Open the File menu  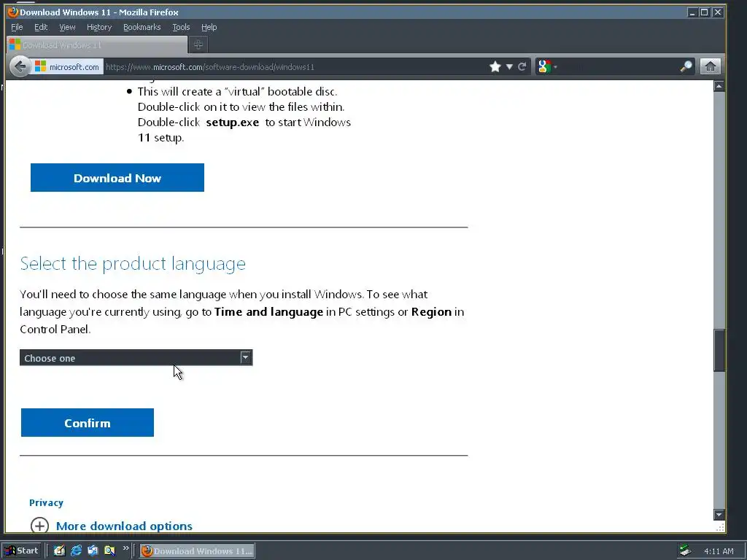(x=17, y=27)
